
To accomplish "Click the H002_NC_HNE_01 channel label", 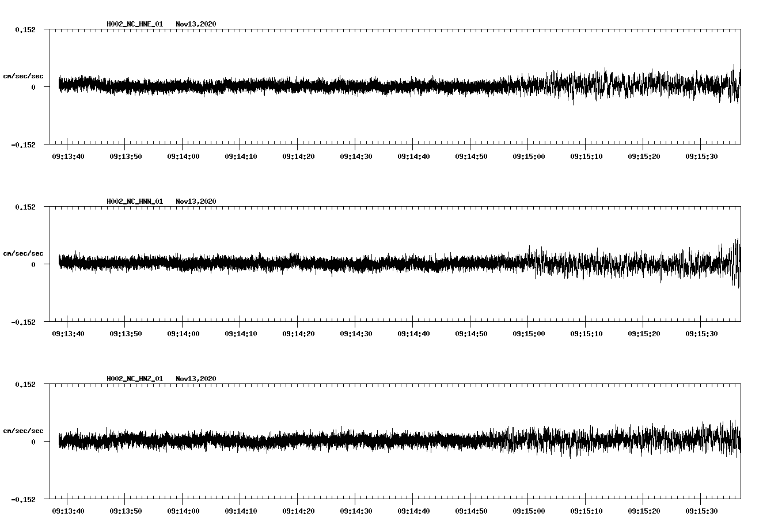I will (134, 24).
